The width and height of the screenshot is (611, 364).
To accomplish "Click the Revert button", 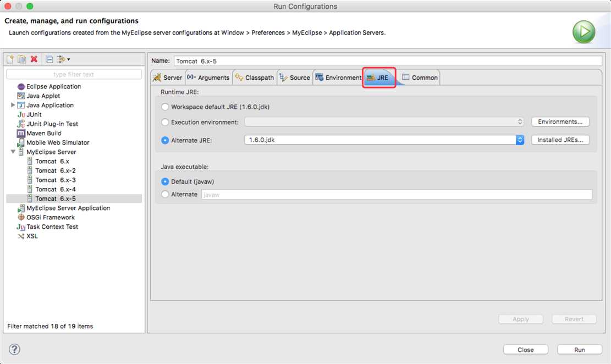I will [x=574, y=319].
